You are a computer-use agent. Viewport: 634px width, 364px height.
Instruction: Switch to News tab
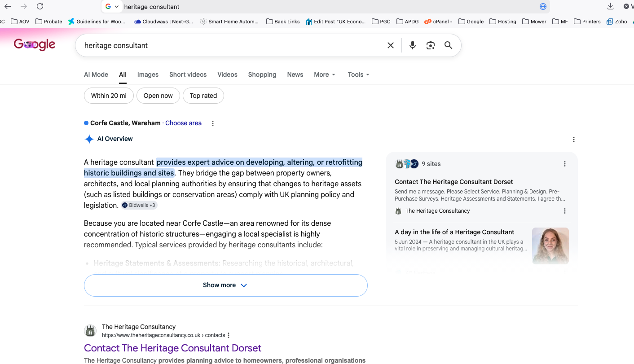coord(295,75)
